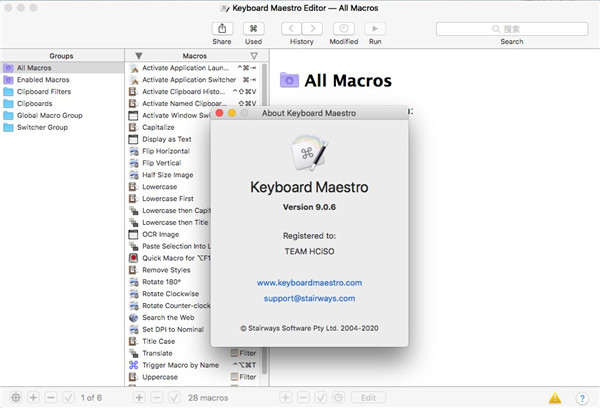The image size is (600, 408).
Task: Select the Lowercase First macro
Action: pos(169,198)
